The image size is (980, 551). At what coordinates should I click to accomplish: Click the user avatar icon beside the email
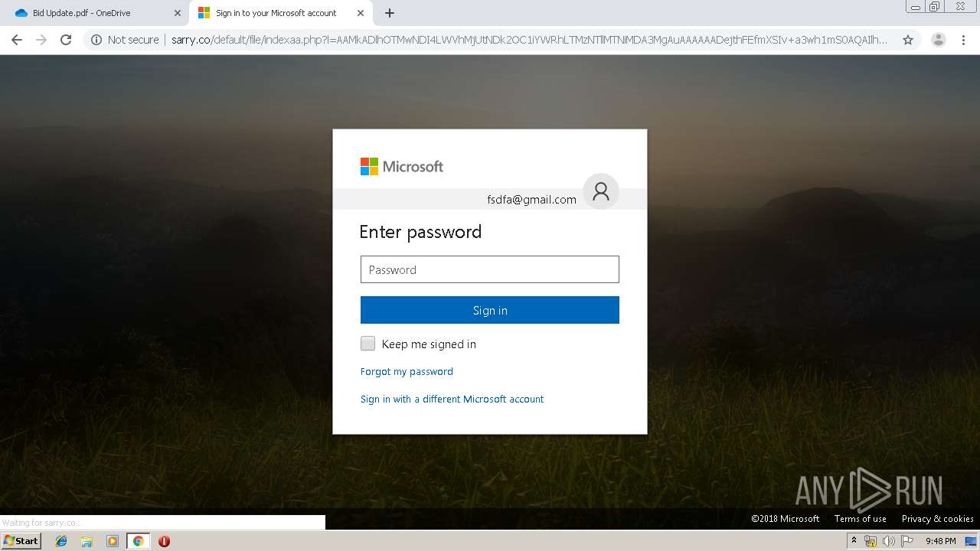[601, 191]
